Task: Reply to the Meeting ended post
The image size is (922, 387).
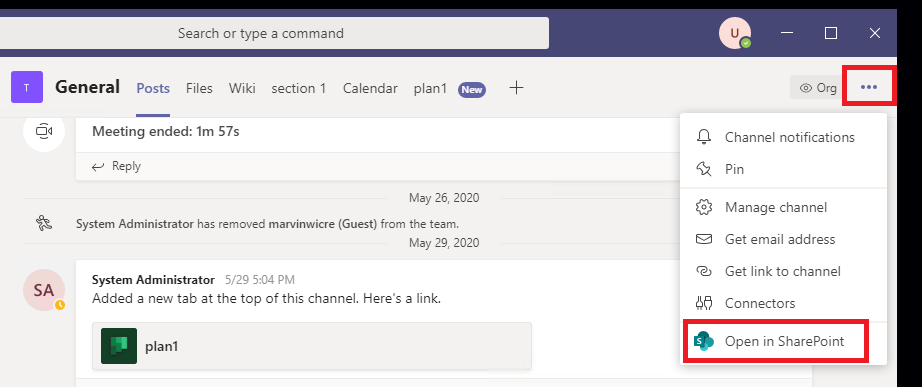Action: (116, 166)
